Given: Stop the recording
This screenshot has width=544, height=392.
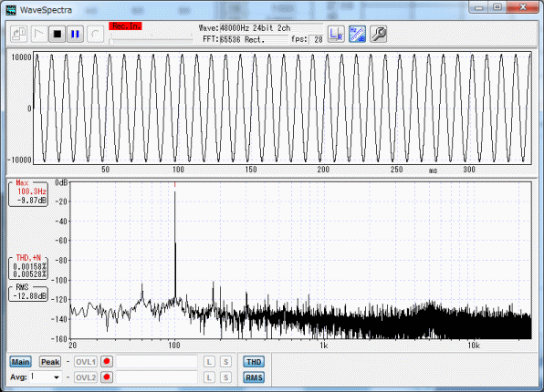Looking at the screenshot, I should click(57, 34).
